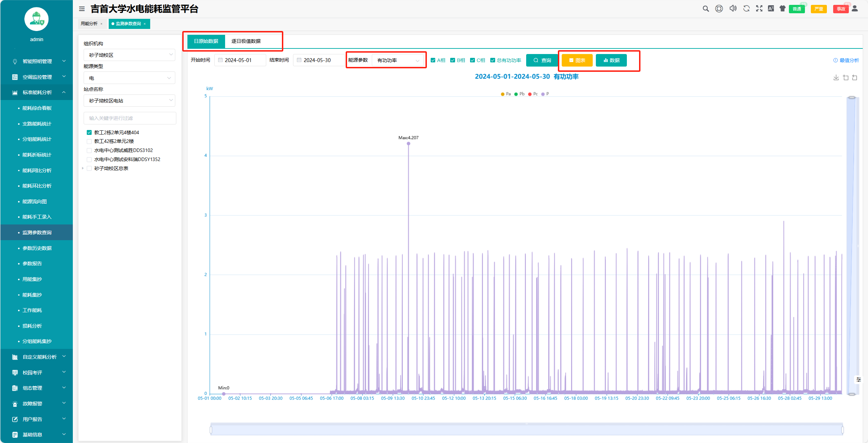Viewport: 868px width, 443px height.
Task: Click the theme shirt icon
Action: click(783, 9)
